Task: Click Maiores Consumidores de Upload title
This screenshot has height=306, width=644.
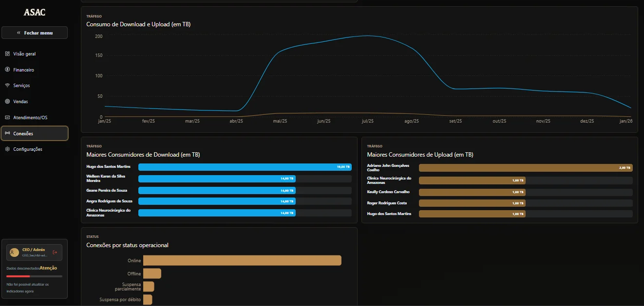Action: [x=420, y=155]
